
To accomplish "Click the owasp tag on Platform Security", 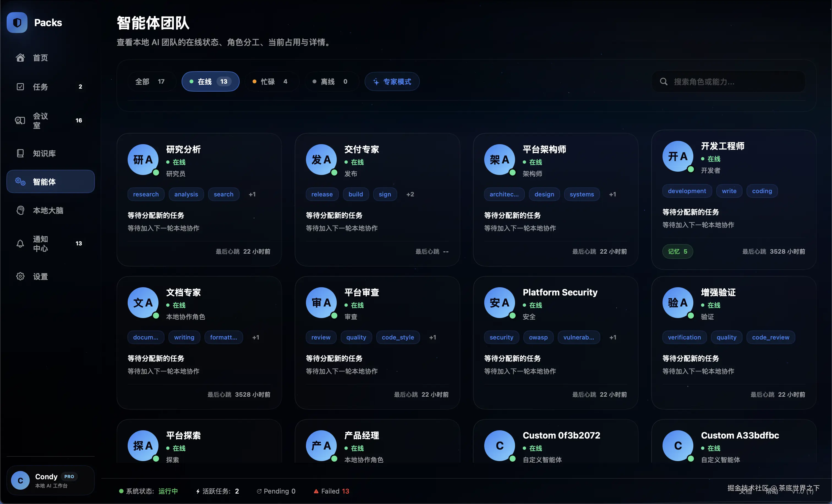I will pos(538,338).
